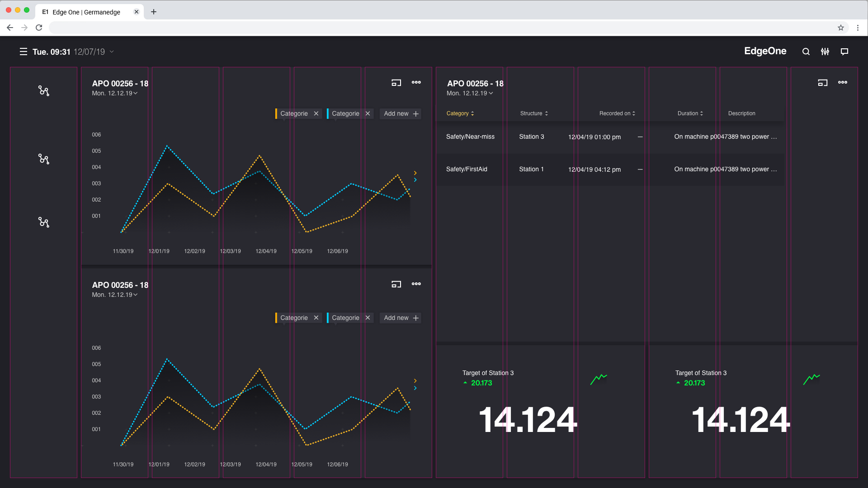Open the chat message icon in header
868x488 pixels.
pyautogui.click(x=844, y=52)
